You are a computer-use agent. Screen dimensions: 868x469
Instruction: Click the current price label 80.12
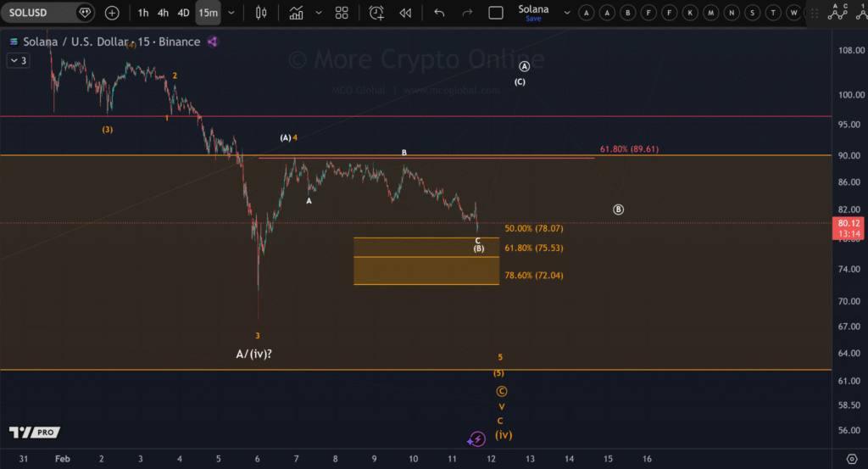coord(848,224)
